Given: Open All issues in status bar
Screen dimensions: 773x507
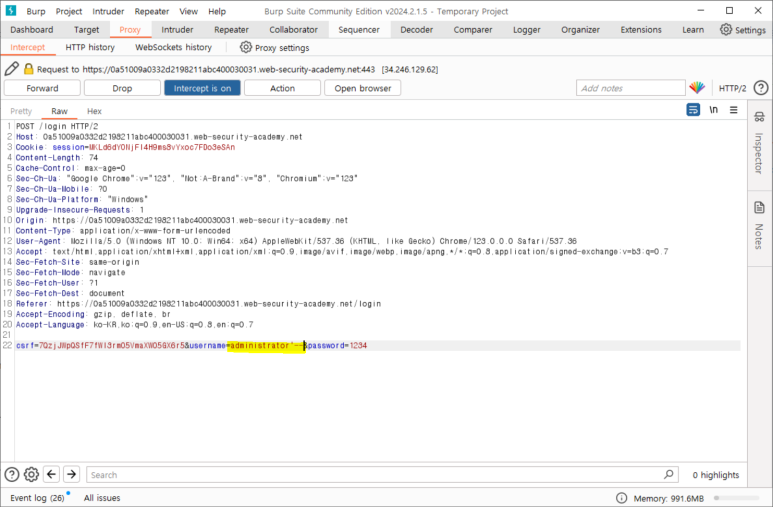Looking at the screenshot, I should pos(102,498).
